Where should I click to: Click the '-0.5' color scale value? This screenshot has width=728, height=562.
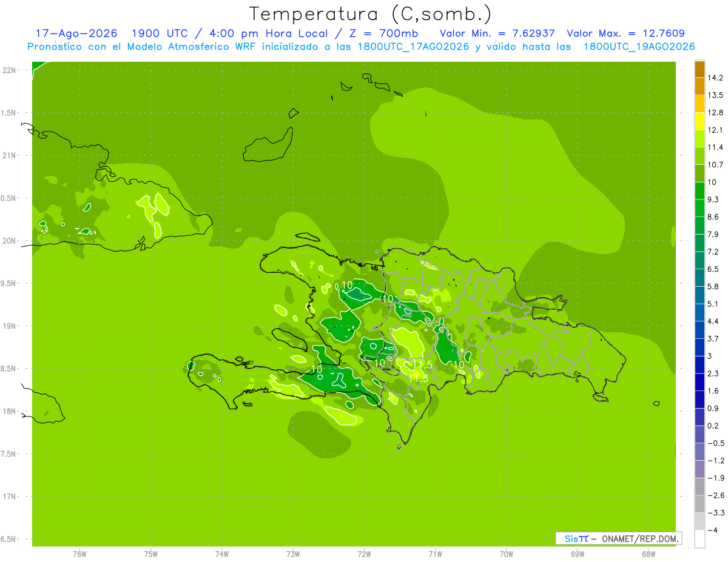tap(715, 443)
